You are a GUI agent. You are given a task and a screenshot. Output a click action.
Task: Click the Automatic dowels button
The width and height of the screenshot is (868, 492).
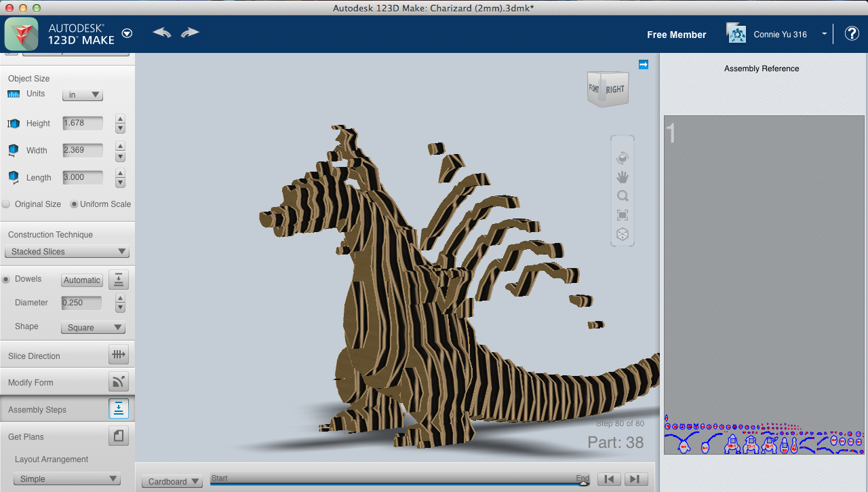(81, 280)
